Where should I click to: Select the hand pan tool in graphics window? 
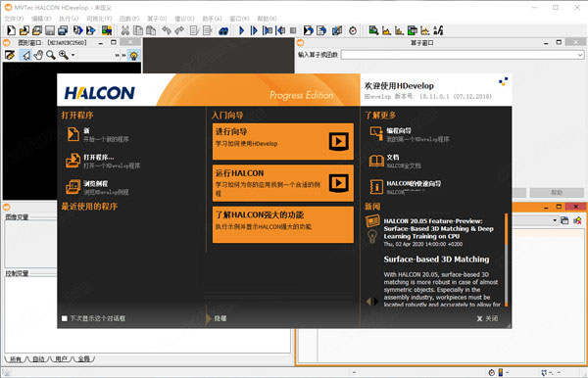pos(38,55)
